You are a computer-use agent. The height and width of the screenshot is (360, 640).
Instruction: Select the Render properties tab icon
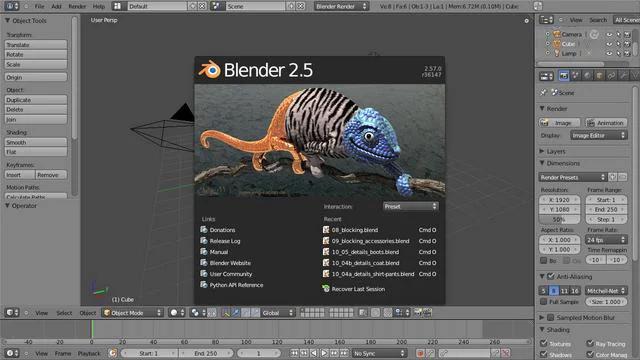tap(564, 76)
